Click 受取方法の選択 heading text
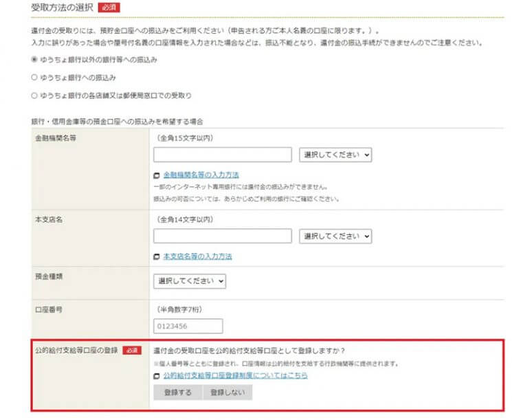The image size is (528, 420). [x=62, y=8]
